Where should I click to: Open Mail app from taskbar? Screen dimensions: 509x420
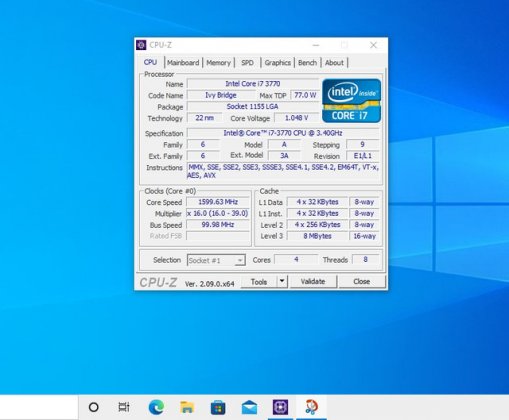[x=249, y=407]
